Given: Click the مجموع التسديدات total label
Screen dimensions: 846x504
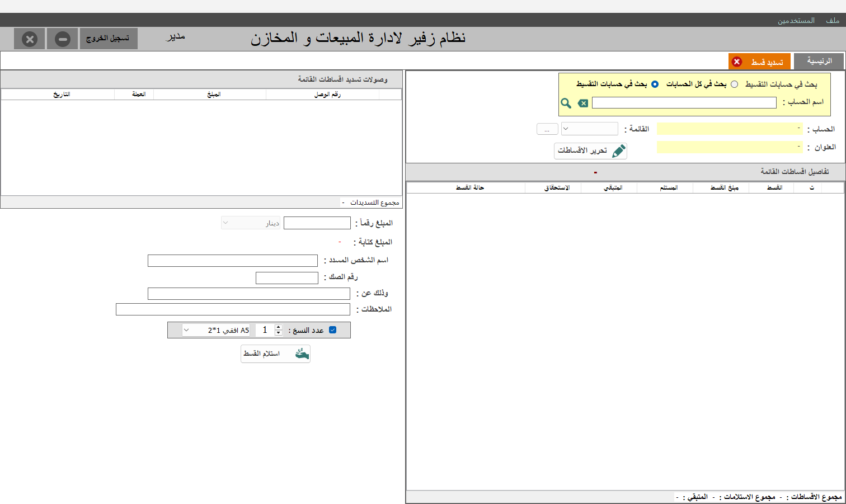Looking at the screenshot, I should coord(374,202).
